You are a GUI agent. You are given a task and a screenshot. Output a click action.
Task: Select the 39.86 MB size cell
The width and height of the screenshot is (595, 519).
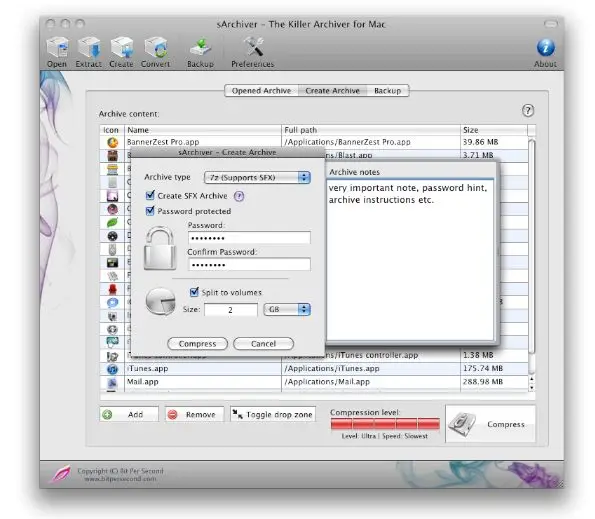(494, 142)
